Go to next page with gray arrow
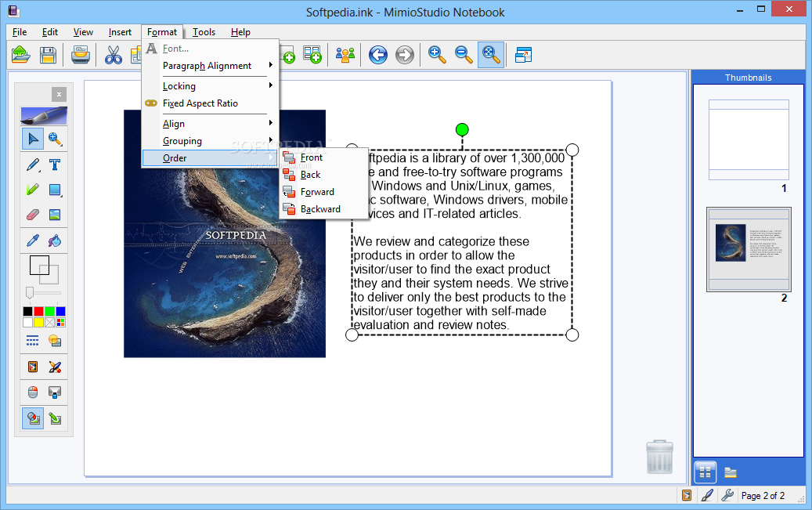The height and width of the screenshot is (510, 812). pyautogui.click(x=405, y=54)
